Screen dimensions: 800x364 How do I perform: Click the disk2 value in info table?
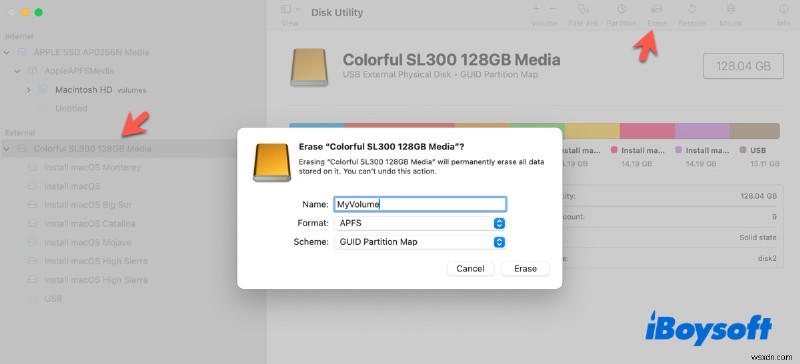click(767, 258)
